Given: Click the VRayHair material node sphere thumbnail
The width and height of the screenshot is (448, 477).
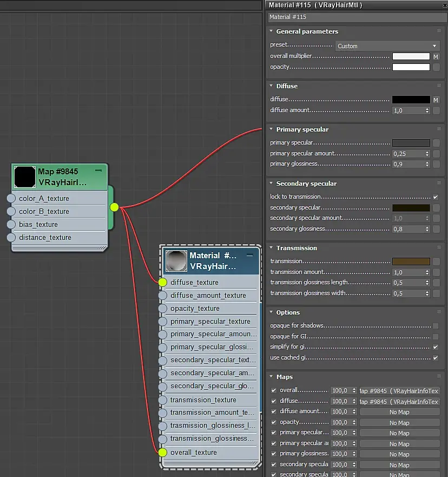Looking at the screenshot, I should click(x=176, y=261).
